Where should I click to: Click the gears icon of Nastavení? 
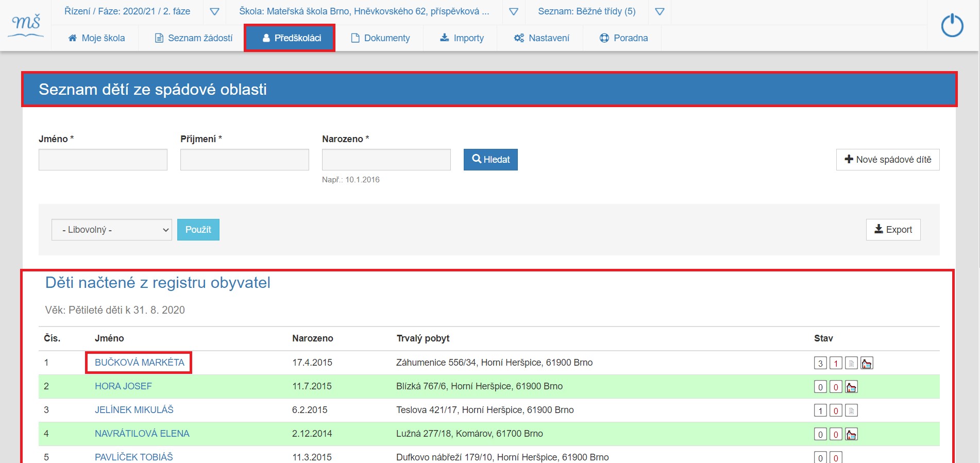(x=519, y=38)
